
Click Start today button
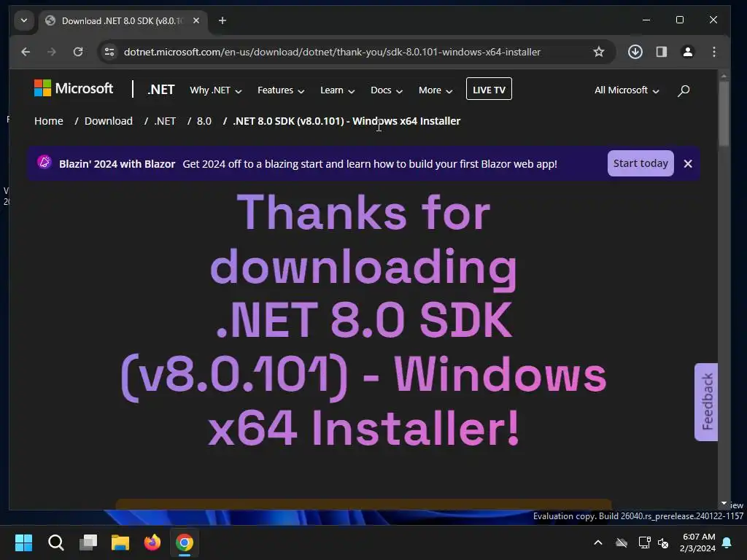pos(640,163)
